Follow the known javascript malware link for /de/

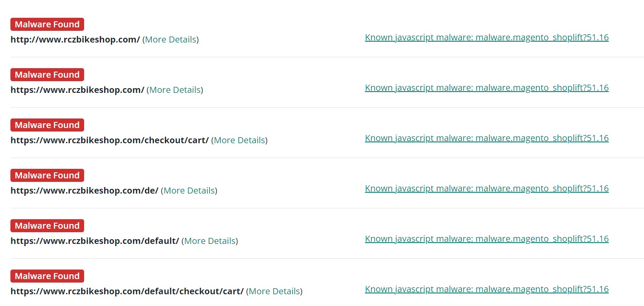click(x=487, y=188)
